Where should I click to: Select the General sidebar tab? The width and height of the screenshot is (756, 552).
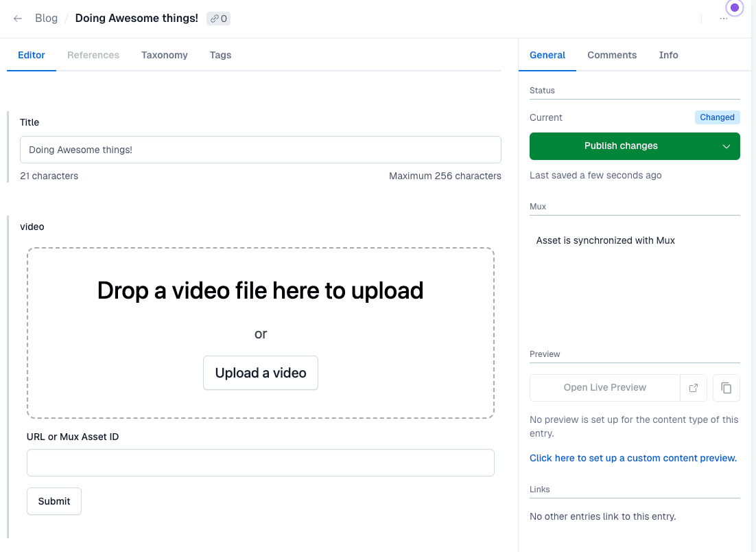click(547, 55)
